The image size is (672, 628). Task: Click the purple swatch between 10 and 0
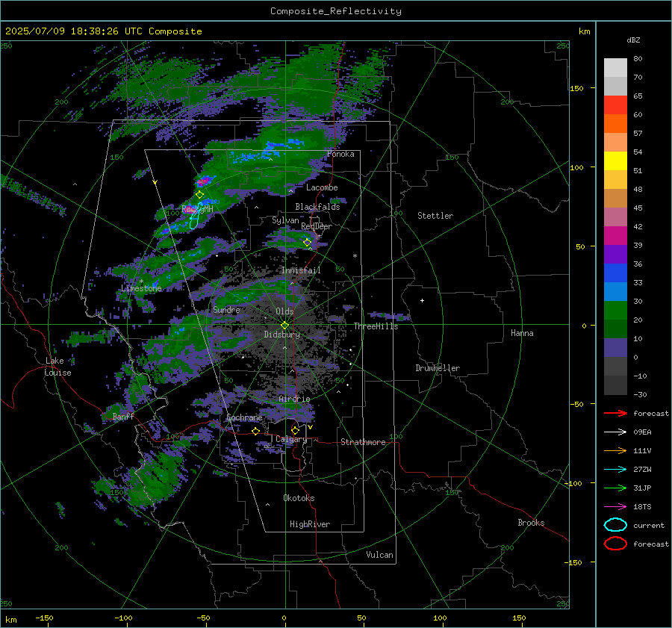coord(615,347)
